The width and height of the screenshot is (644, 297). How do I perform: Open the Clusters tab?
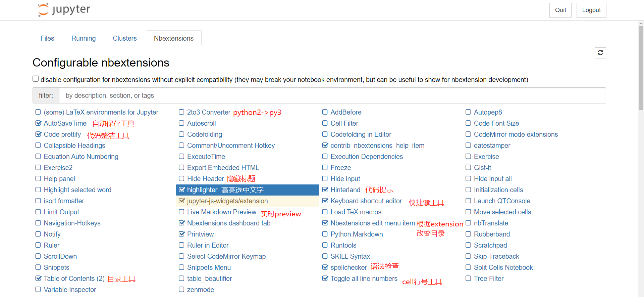coord(125,38)
